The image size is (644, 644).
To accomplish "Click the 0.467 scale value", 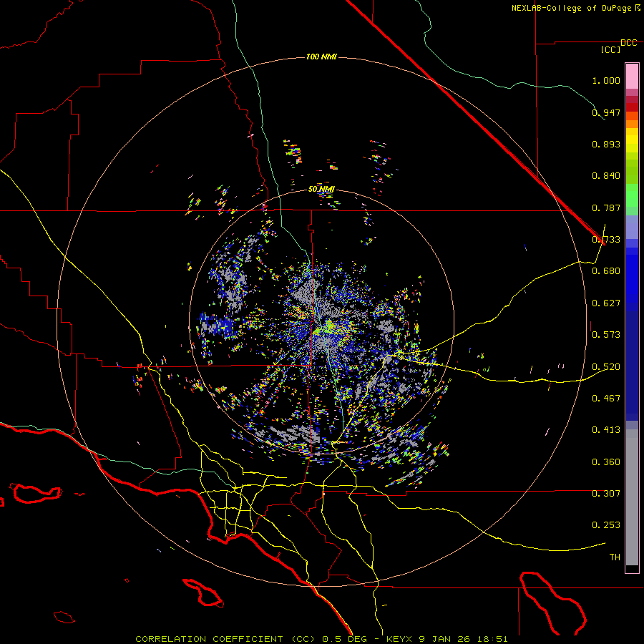I will click(606, 399).
